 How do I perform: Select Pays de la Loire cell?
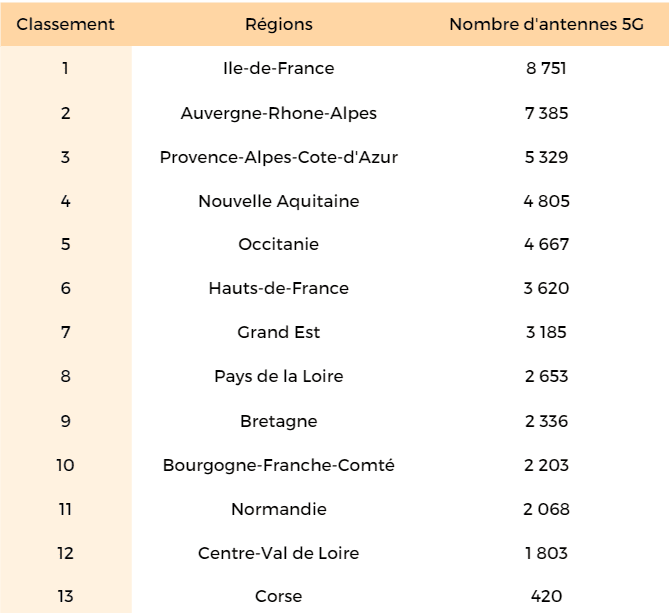[x=279, y=377]
